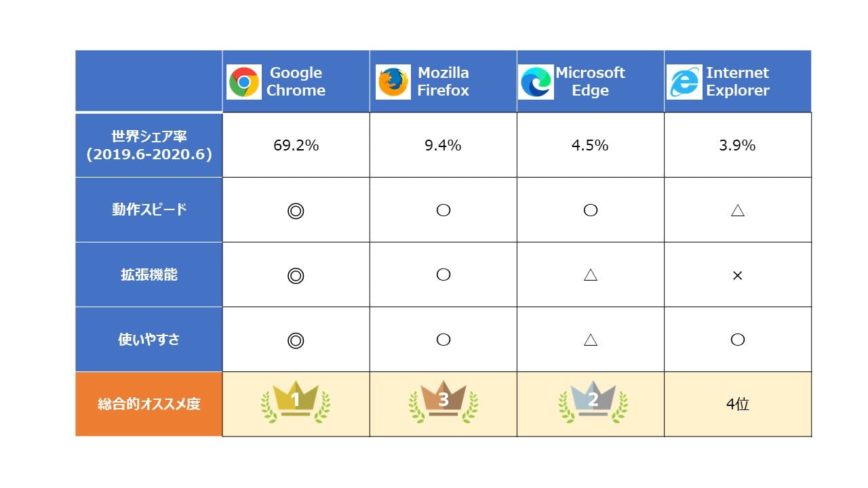Viewport: 868px width, 488px height.
Task: Click the orange 総合的オススメ度 header cell
Action: (149, 404)
